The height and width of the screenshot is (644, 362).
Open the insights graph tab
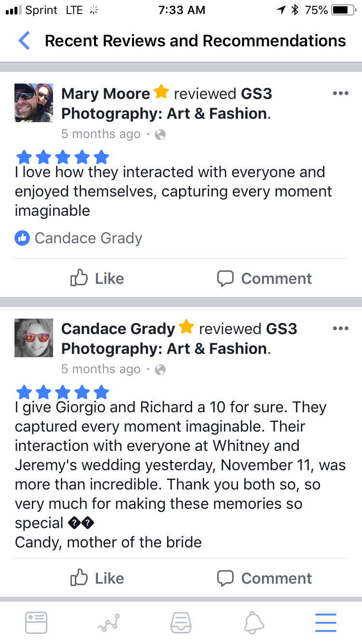(109, 622)
